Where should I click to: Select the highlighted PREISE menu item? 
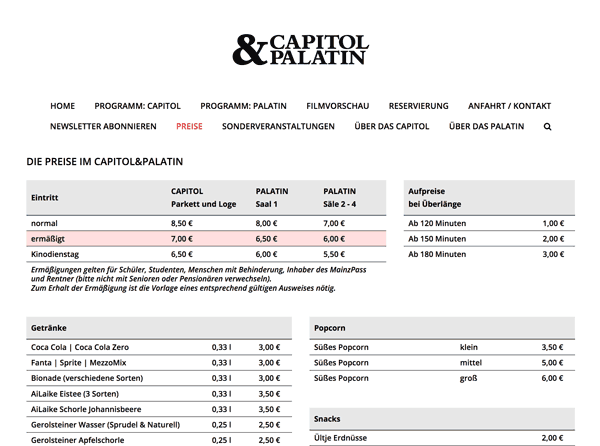click(189, 127)
